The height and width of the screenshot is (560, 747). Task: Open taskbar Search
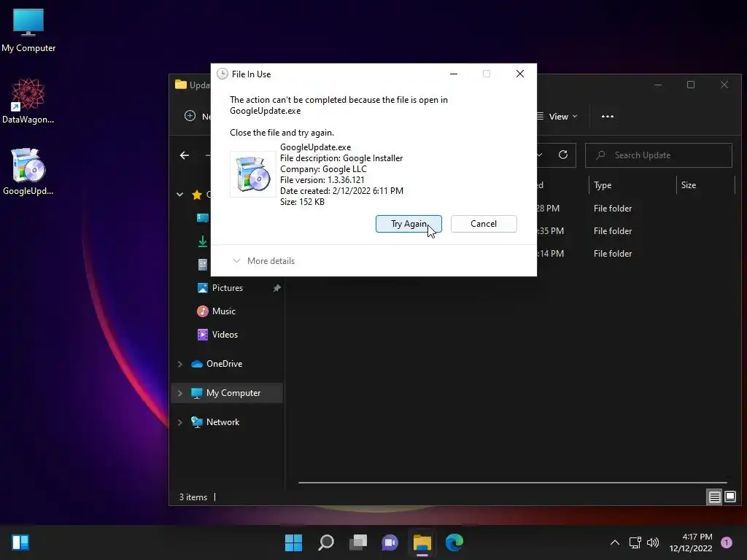coord(326,542)
